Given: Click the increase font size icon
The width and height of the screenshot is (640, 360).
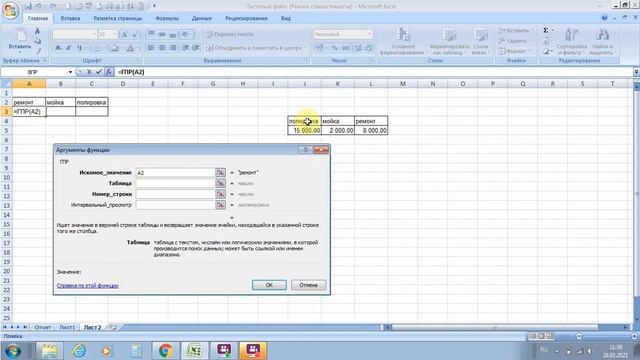Looking at the screenshot, I should point(124,35).
